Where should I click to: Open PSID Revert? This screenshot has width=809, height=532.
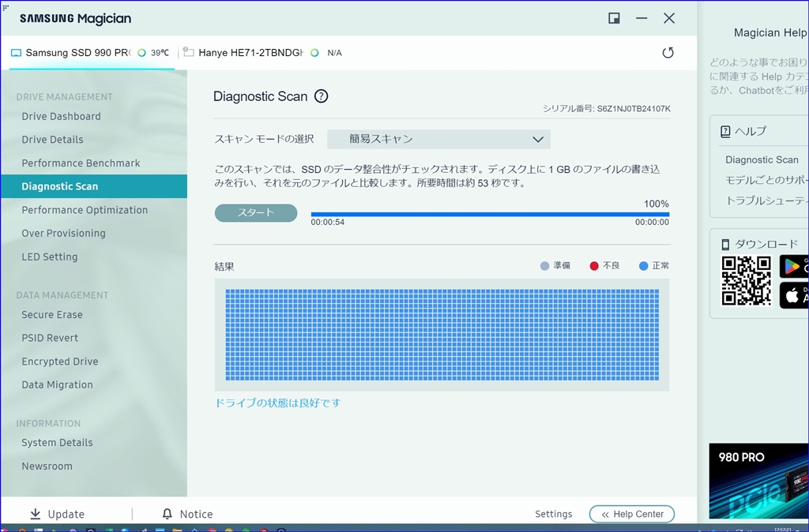(50, 338)
